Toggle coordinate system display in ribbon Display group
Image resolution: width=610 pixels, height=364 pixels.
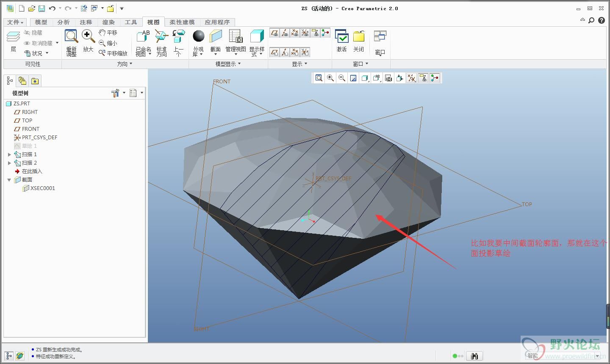pyautogui.click(x=305, y=33)
